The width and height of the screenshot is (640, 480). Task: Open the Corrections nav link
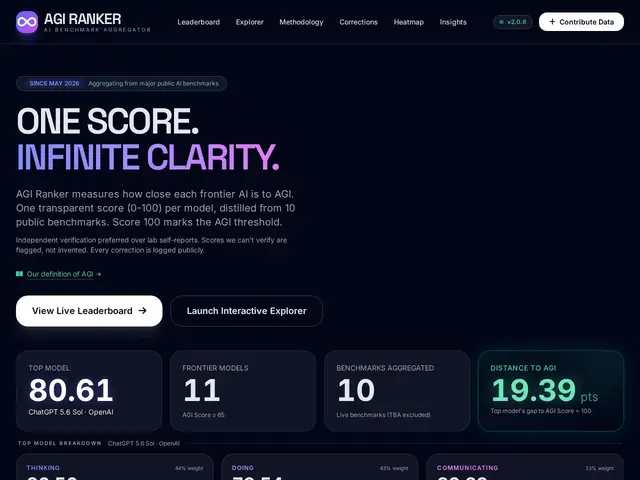pos(358,22)
